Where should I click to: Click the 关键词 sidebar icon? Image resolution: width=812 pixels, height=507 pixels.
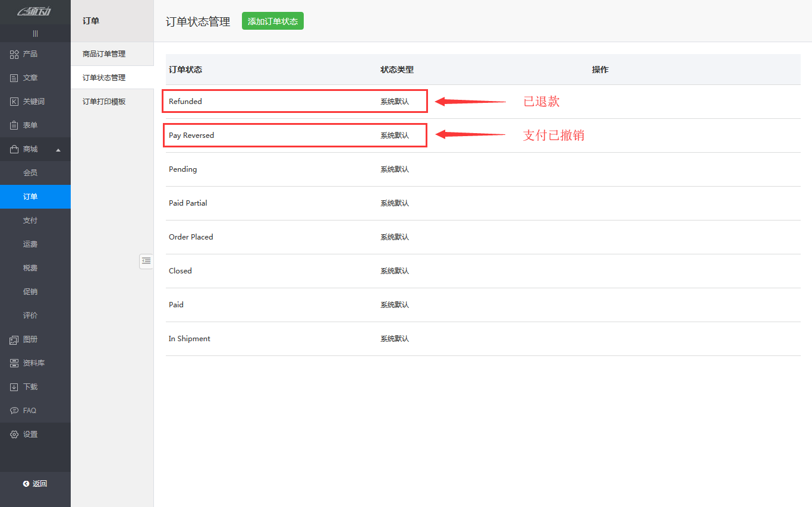tap(14, 101)
